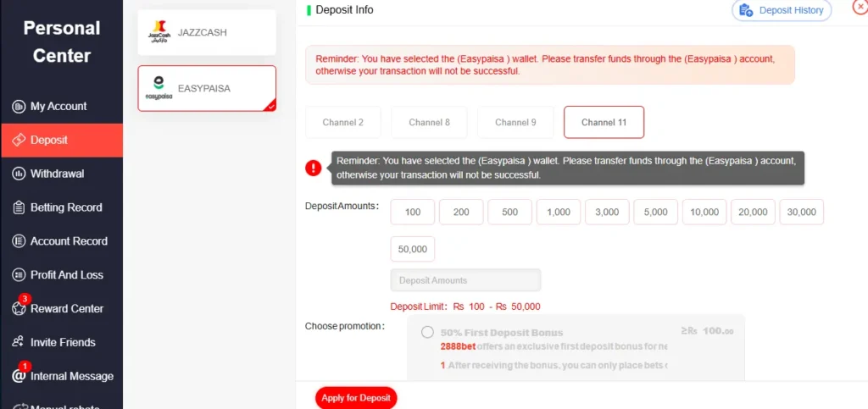View Profit And Loss
Image resolution: width=868 pixels, height=409 pixels.
click(61, 274)
